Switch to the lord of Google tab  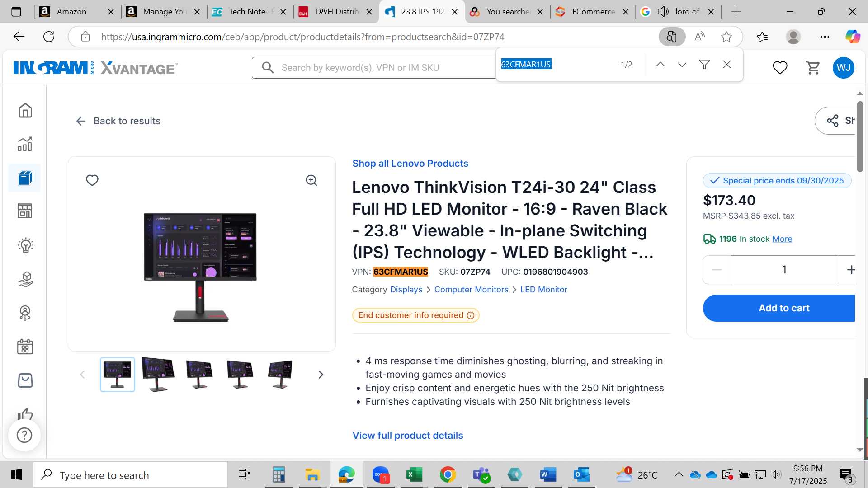point(678,12)
